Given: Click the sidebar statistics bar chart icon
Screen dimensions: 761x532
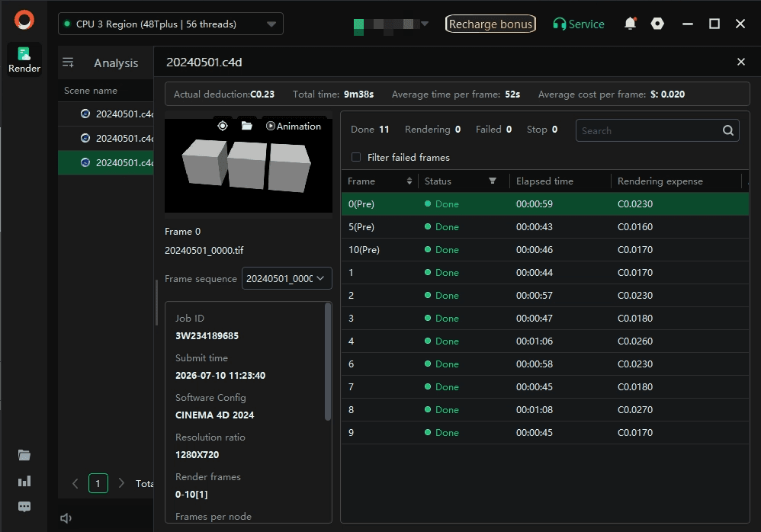Looking at the screenshot, I should [x=24, y=481].
